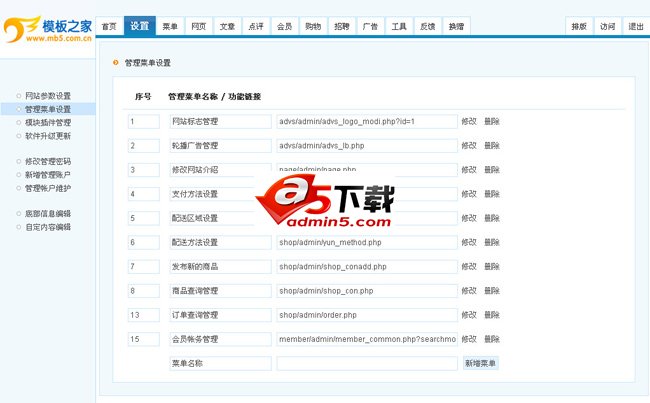Click 删除 for 网站标志管理 row
The width and height of the screenshot is (650, 403).
coord(492,121)
